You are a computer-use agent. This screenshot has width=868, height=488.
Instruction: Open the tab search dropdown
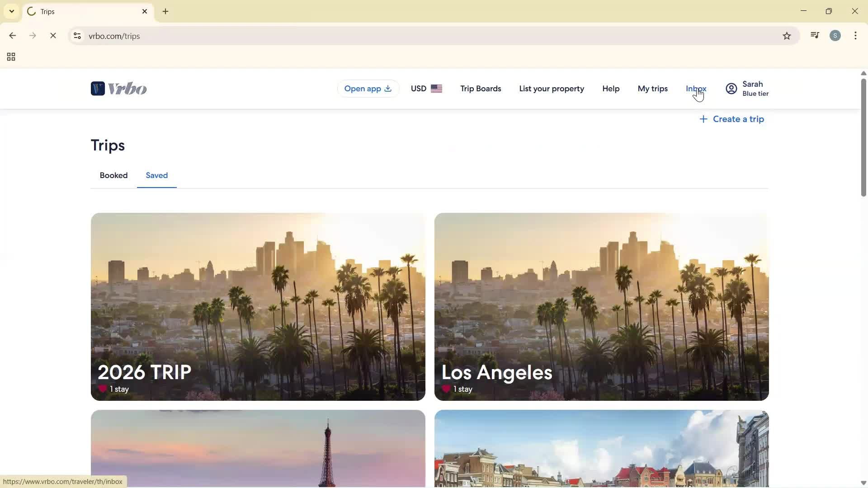tap(11, 11)
